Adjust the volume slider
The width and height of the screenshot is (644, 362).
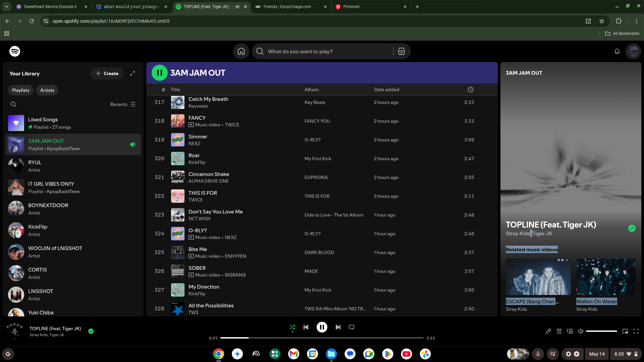601,331
